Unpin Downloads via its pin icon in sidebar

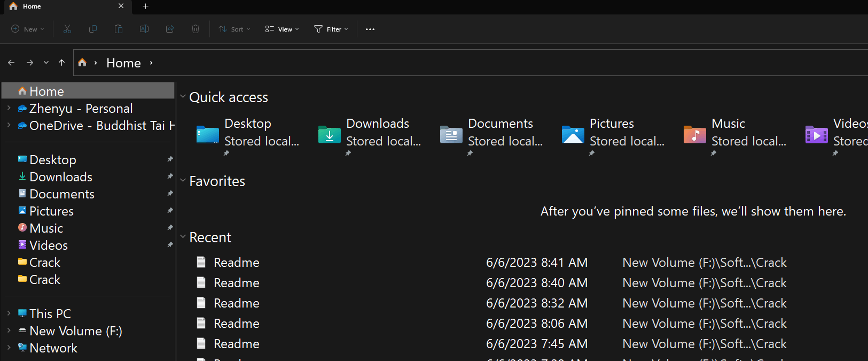(x=170, y=176)
